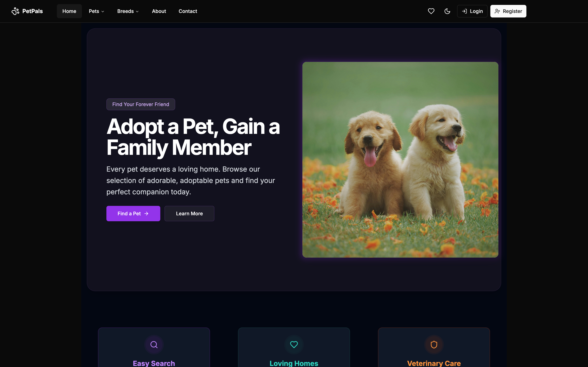Click the Loving Homes heart icon
The height and width of the screenshot is (367, 588).
pos(294,344)
